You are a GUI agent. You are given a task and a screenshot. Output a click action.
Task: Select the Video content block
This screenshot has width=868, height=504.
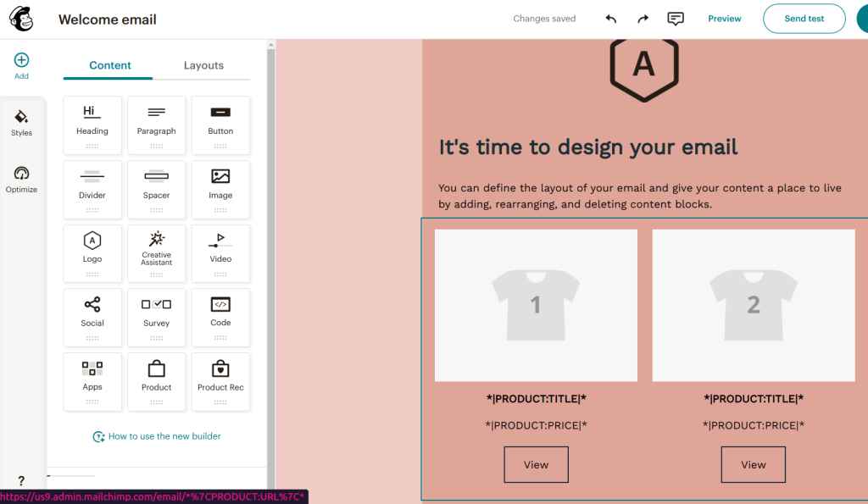click(220, 253)
